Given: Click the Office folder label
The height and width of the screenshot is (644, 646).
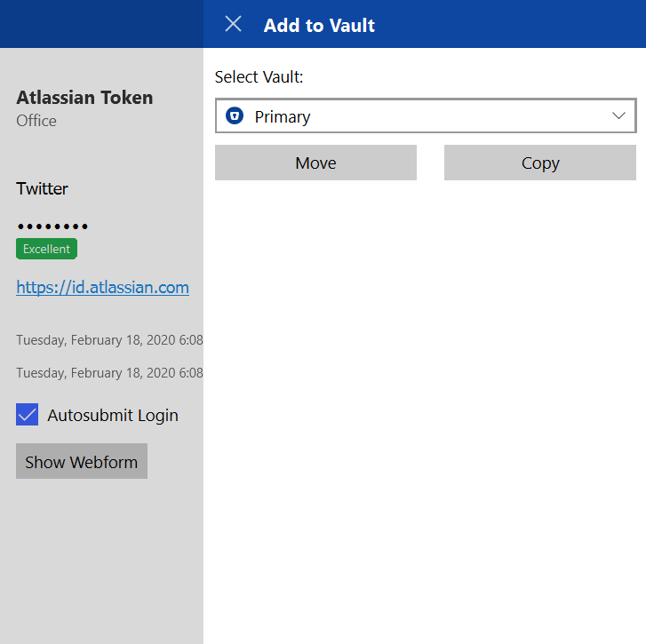Looking at the screenshot, I should (36, 121).
